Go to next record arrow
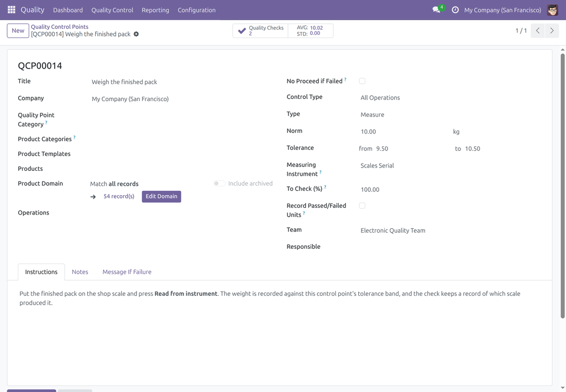This screenshot has height=392, width=566. (552, 30)
